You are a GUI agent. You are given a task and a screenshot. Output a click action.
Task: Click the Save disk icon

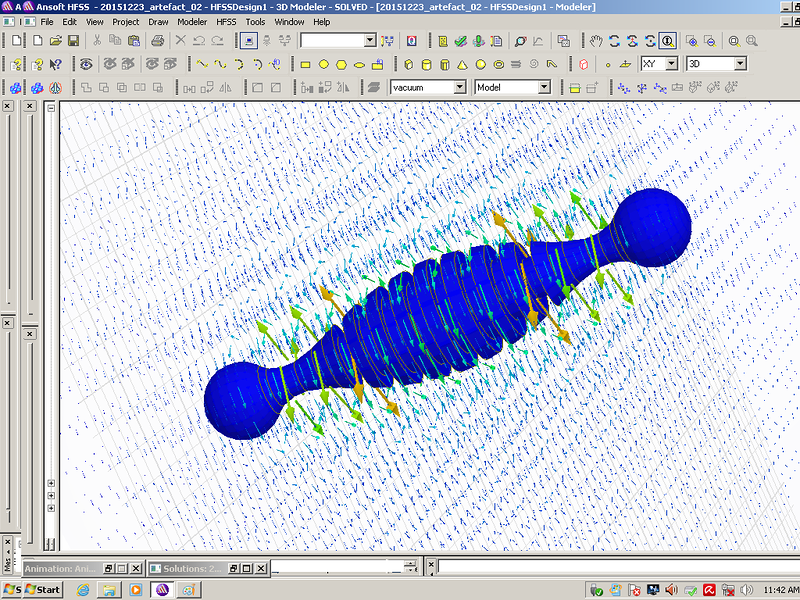click(73, 41)
